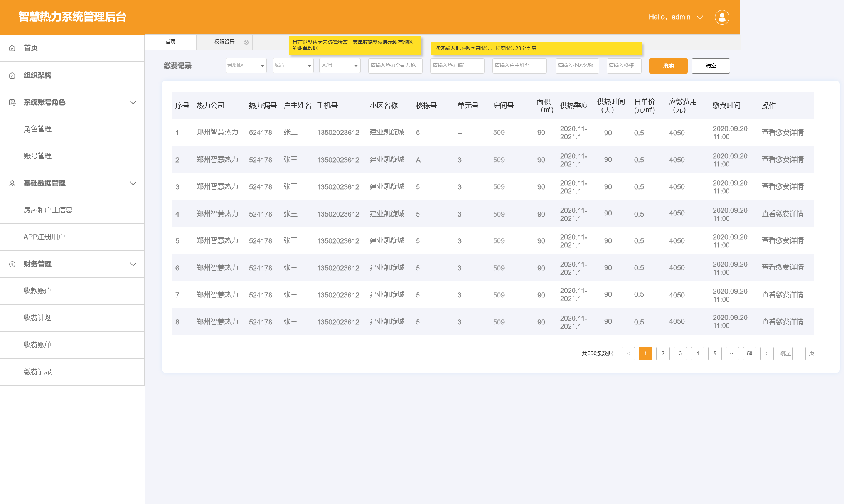Select page 1 in pagination
This screenshot has height=504, width=844.
(x=645, y=353)
